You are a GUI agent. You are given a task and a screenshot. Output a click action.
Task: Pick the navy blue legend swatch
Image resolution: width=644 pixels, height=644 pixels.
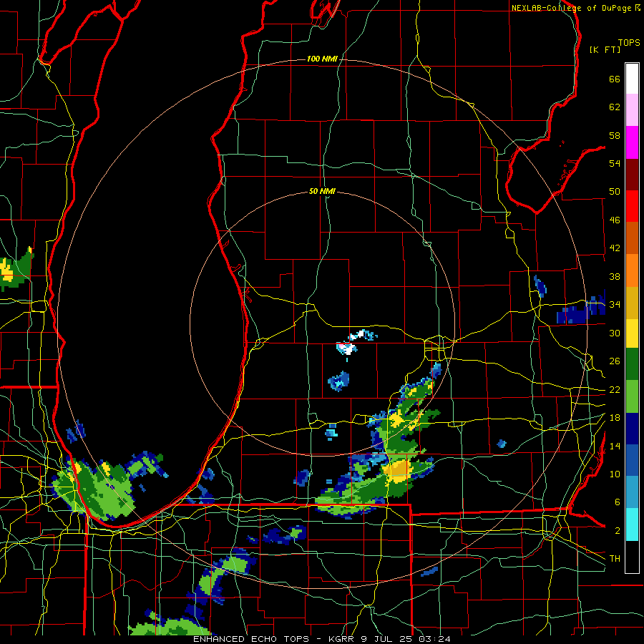tap(632, 429)
